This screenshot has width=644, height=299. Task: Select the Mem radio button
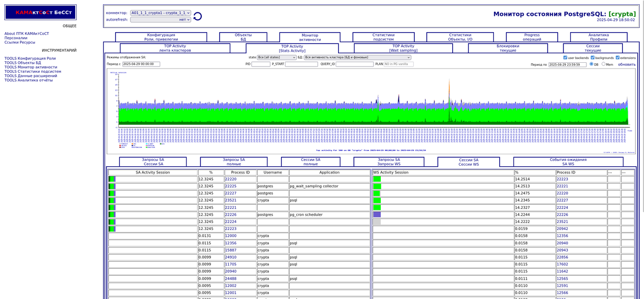pyautogui.click(x=604, y=64)
